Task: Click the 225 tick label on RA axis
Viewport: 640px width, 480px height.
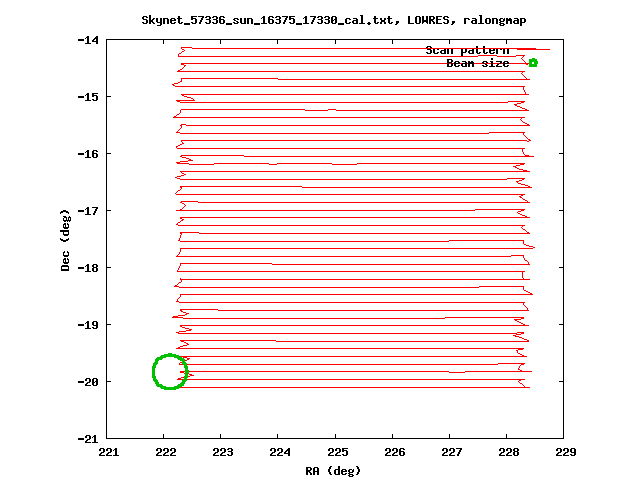Action: [x=338, y=452]
